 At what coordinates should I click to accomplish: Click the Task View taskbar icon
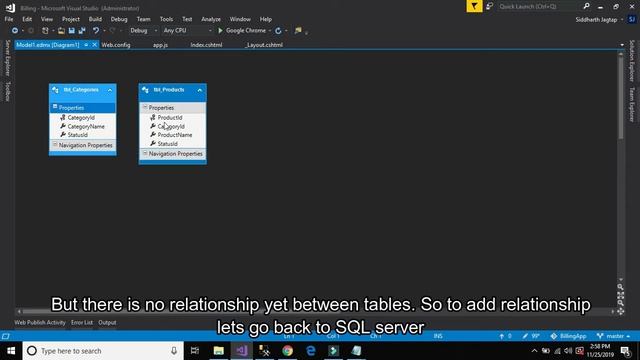pos(195,351)
